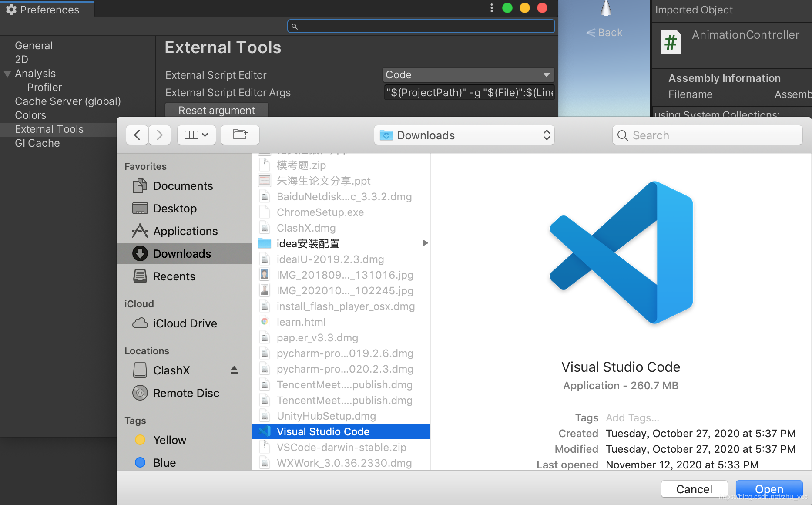Select pycharm-pro...019.2.6.dmg file

point(341,353)
